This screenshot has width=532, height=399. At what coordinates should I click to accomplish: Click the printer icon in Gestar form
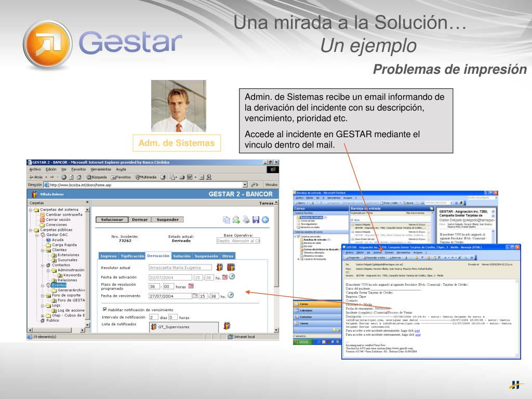coord(246,220)
